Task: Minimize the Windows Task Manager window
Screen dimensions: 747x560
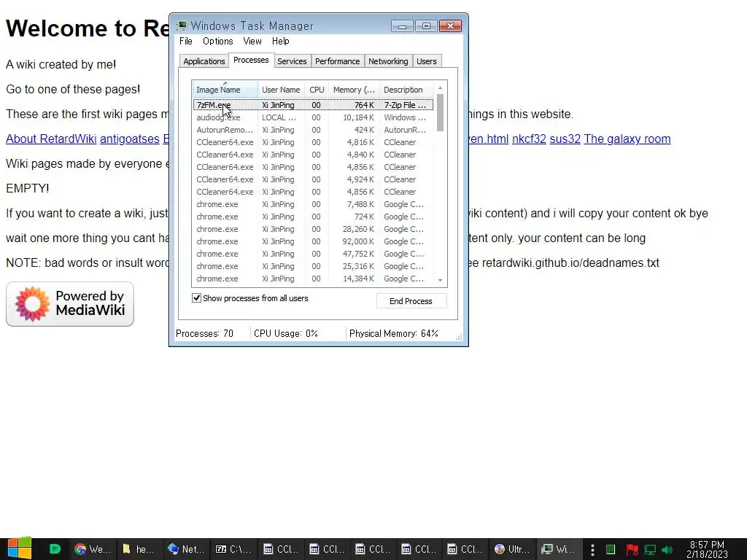Action: 402,26
